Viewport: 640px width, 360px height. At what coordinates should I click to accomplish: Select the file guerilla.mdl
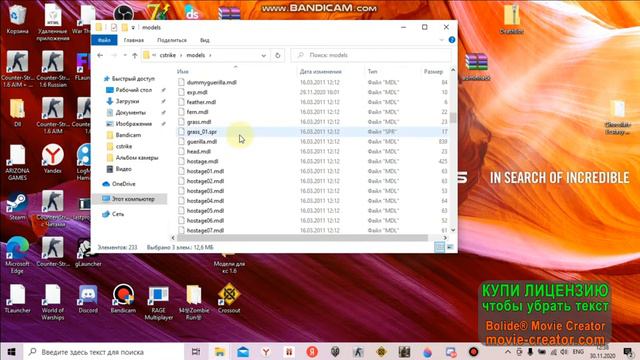(x=202, y=142)
